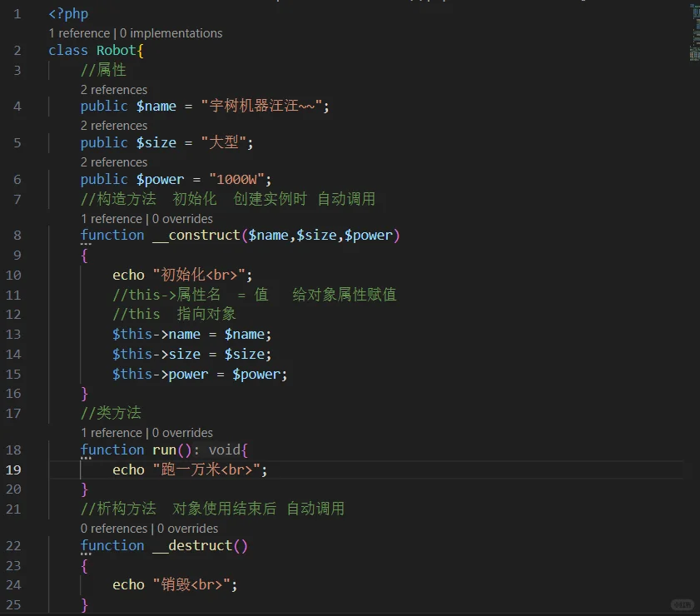
Task: Click '$this->name' on line 13
Action: click(156, 335)
